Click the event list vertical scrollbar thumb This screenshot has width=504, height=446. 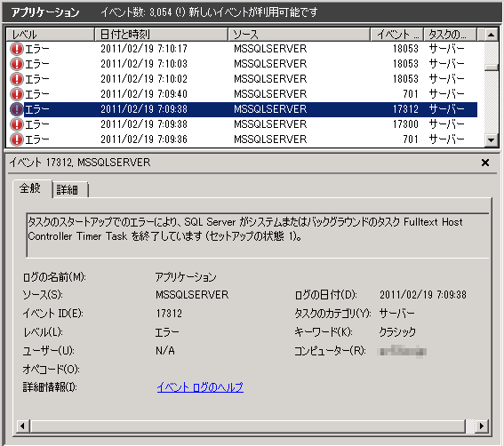tap(491, 68)
